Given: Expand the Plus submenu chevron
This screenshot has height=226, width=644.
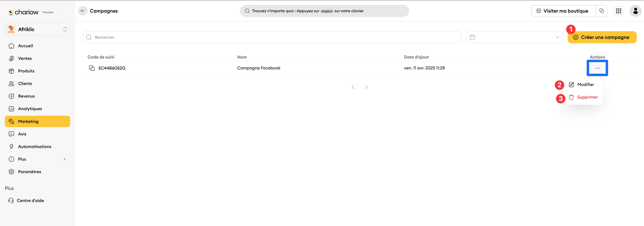Looking at the screenshot, I should click(x=65, y=159).
